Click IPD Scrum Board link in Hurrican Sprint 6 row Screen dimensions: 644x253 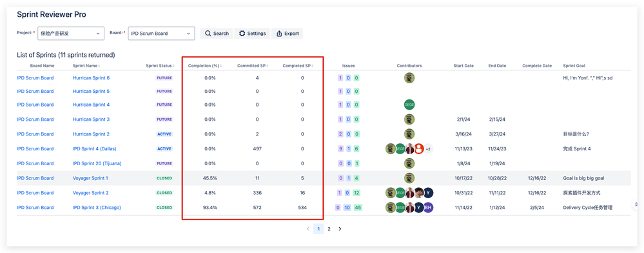click(35, 77)
